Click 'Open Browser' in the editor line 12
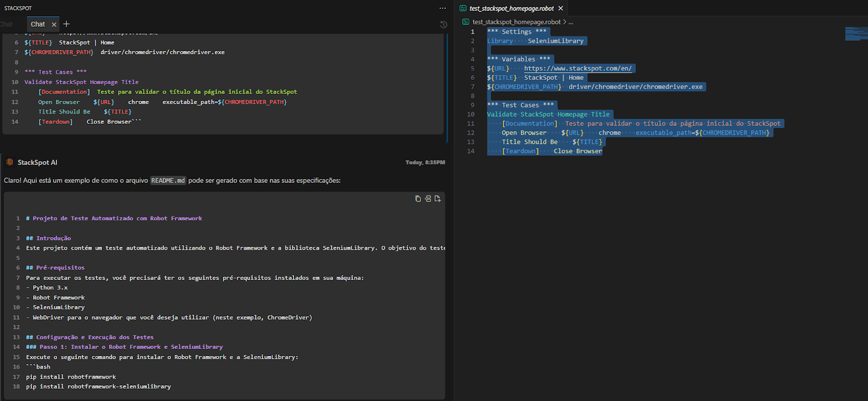 click(x=524, y=132)
